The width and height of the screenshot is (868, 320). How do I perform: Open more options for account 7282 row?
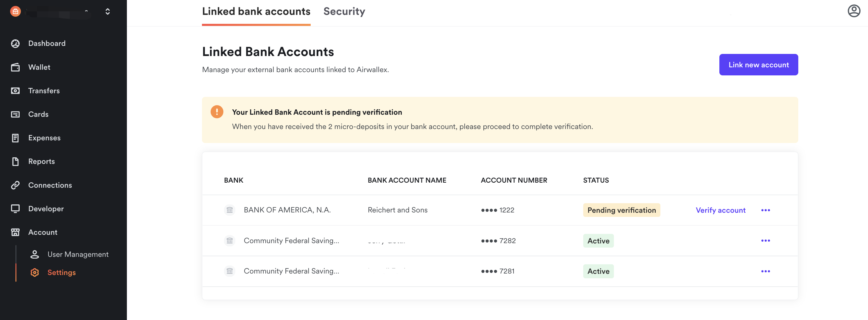(766, 241)
